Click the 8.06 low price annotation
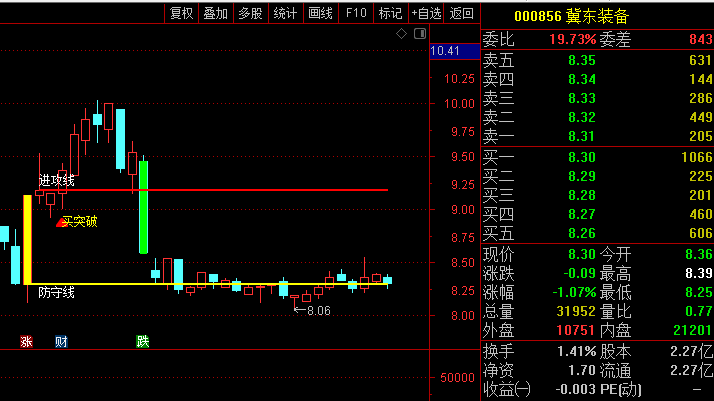The height and width of the screenshot is (401, 714). 312,311
